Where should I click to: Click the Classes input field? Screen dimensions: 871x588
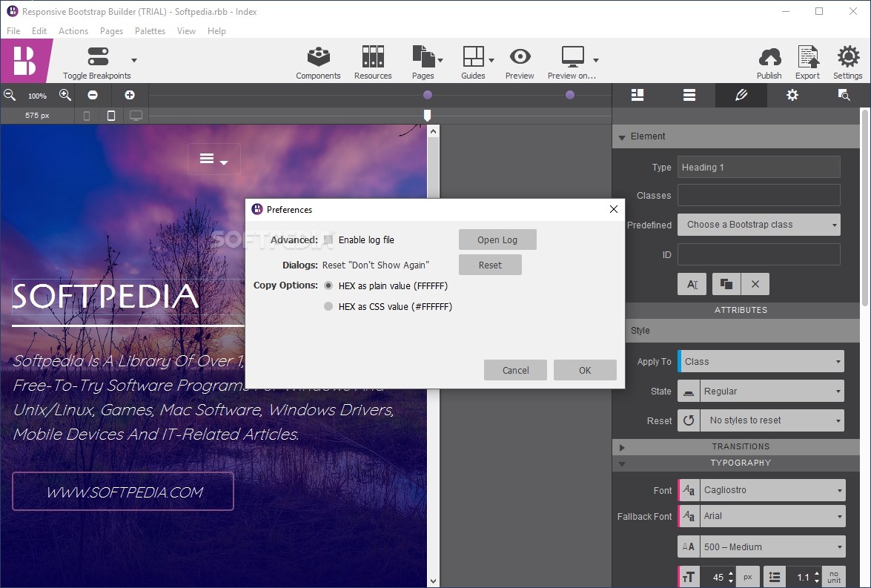pyautogui.click(x=759, y=195)
